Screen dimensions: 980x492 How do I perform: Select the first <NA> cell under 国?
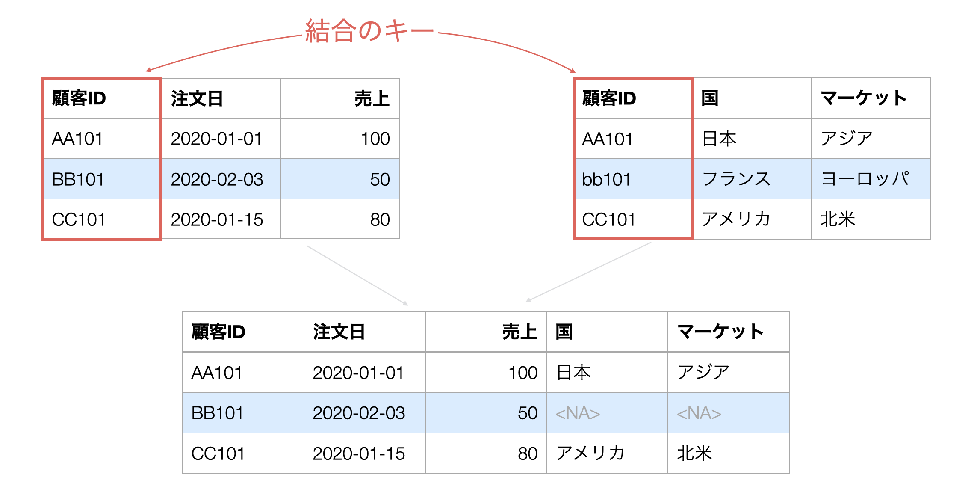coord(607,413)
